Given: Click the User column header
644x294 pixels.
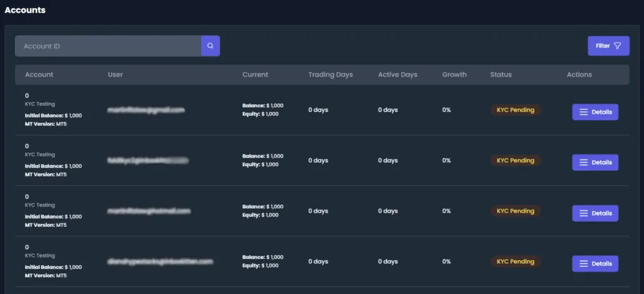Looking at the screenshot, I should click(116, 75).
